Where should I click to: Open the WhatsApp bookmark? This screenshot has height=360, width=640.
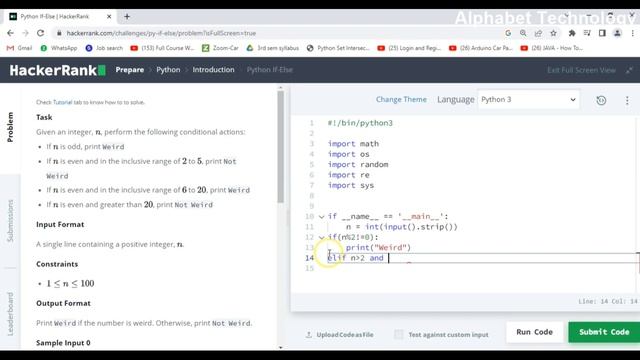click(x=59, y=48)
